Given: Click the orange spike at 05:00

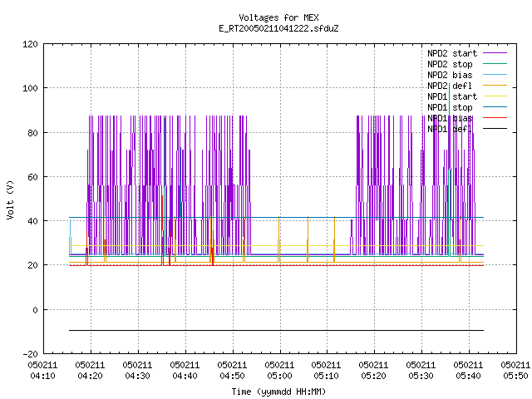Looking at the screenshot, I should point(279,239).
